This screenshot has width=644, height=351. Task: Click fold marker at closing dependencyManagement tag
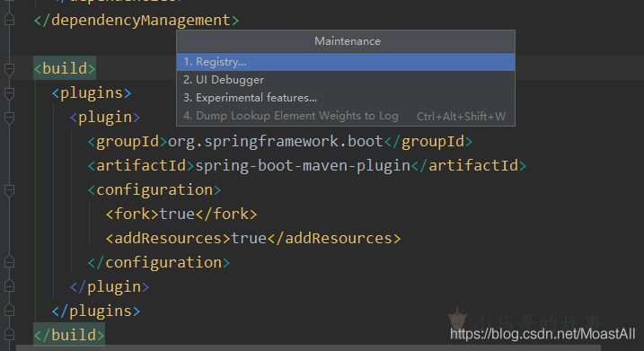(9, 20)
